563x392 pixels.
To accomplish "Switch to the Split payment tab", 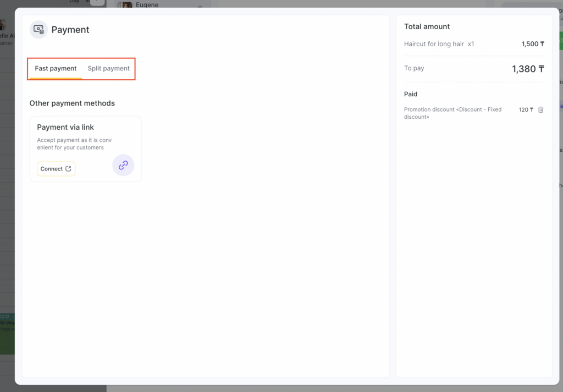I will [108, 69].
